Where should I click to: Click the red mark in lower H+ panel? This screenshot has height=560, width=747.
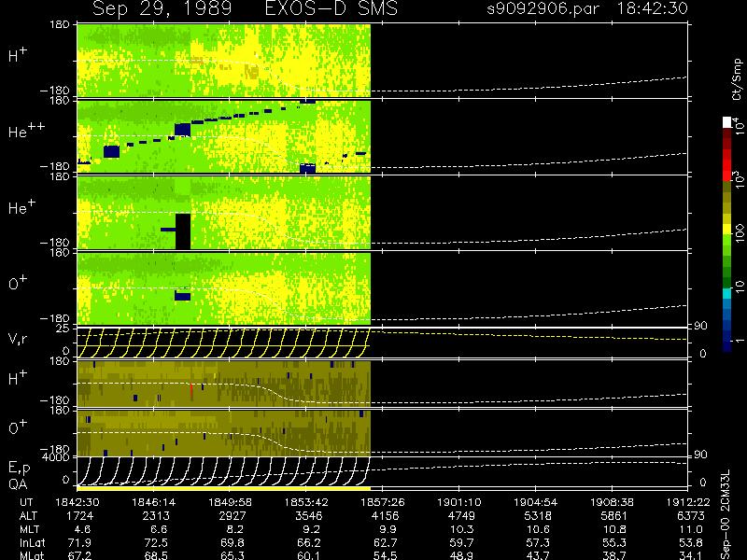(x=191, y=390)
